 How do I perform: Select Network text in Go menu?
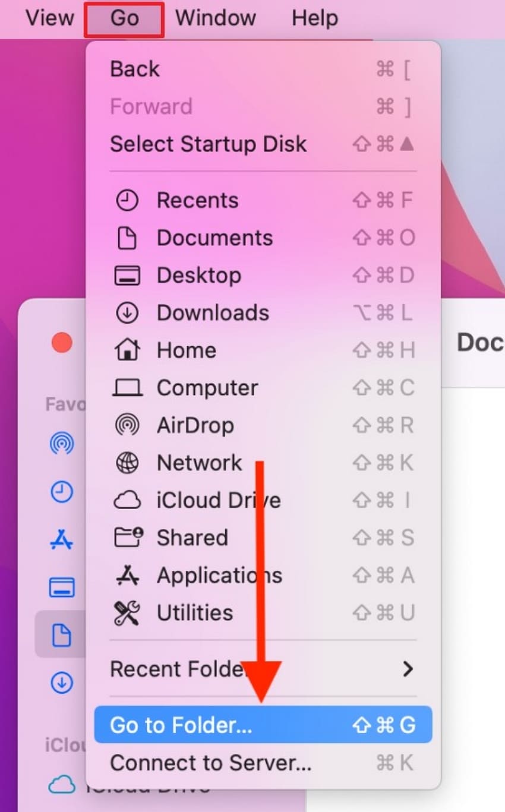coord(199,463)
